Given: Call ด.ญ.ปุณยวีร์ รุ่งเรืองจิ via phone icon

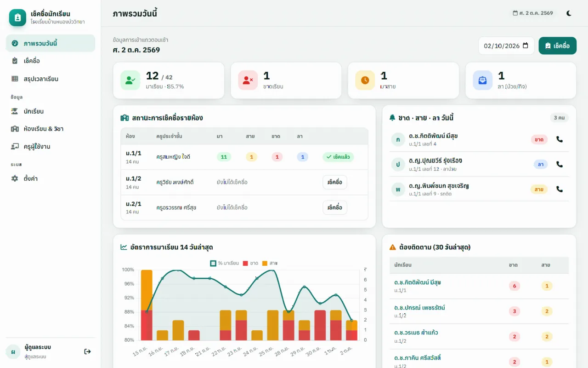Looking at the screenshot, I should pos(559,164).
